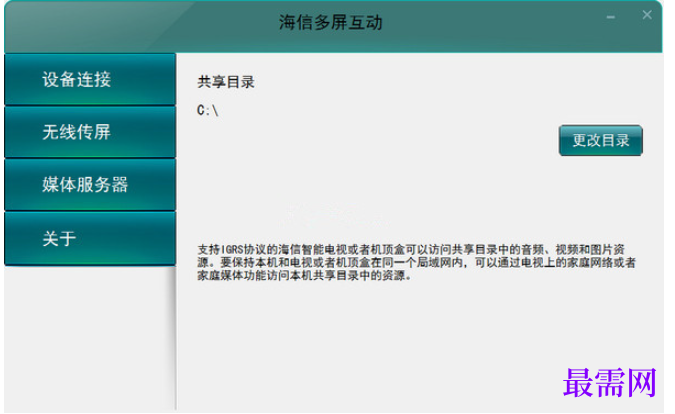675x414 pixels.
Task: Select the 媒体服务器 tab
Action: pos(90,185)
